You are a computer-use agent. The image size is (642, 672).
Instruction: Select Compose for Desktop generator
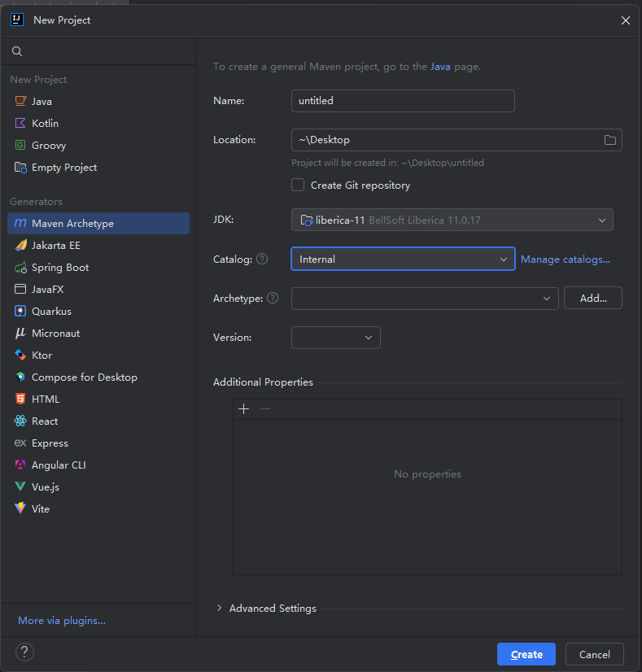click(x=98, y=377)
